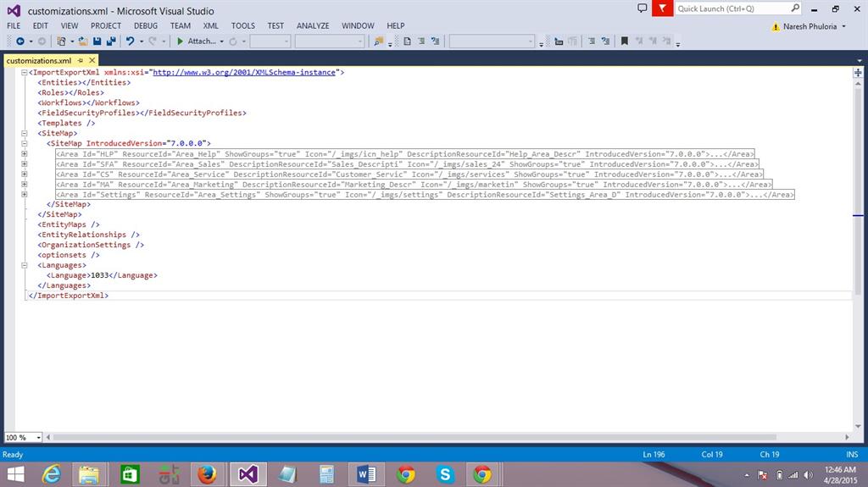This screenshot has width=868, height=487.
Task: Click the Save All icon
Action: click(111, 42)
